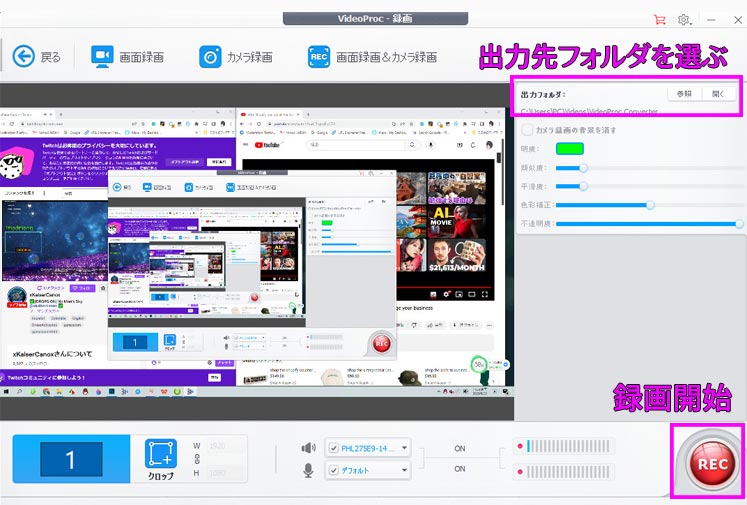Enable カメラ録画の背景を消す checkbox

(x=527, y=130)
